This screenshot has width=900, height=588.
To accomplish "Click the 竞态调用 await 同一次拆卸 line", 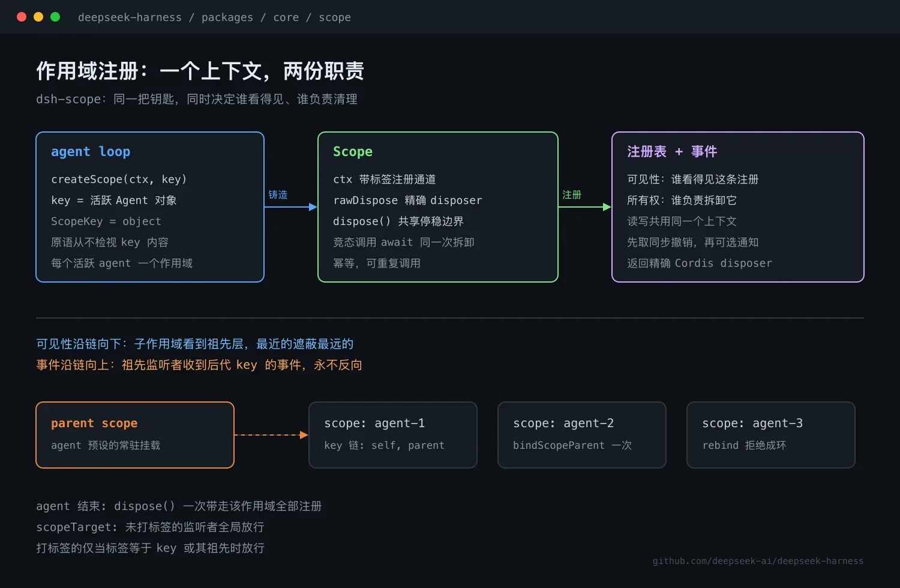I will click(404, 242).
